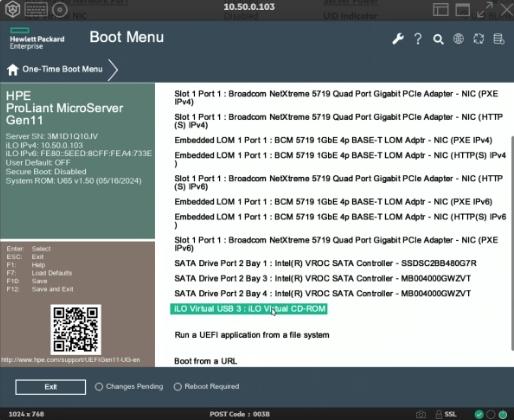Click the dark UID indicator circle

coord(491,414)
